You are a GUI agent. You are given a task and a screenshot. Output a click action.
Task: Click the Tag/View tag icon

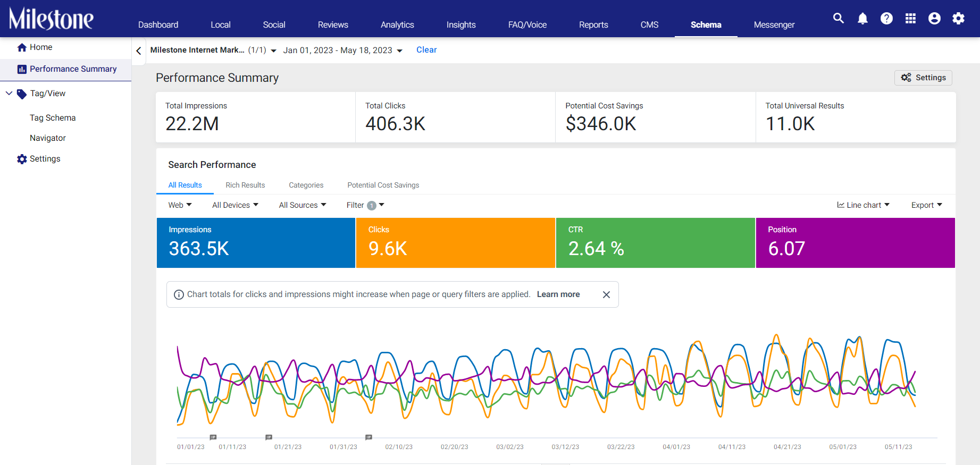22,94
